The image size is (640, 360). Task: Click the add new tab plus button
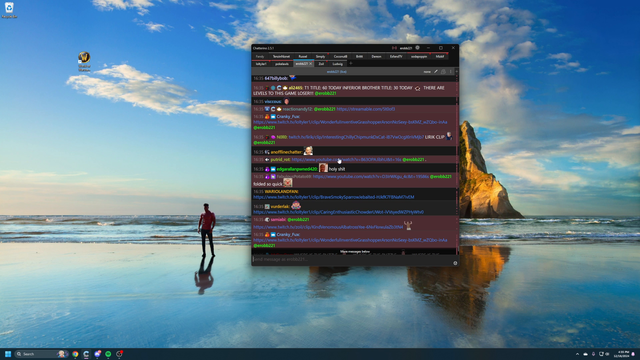tap(351, 64)
